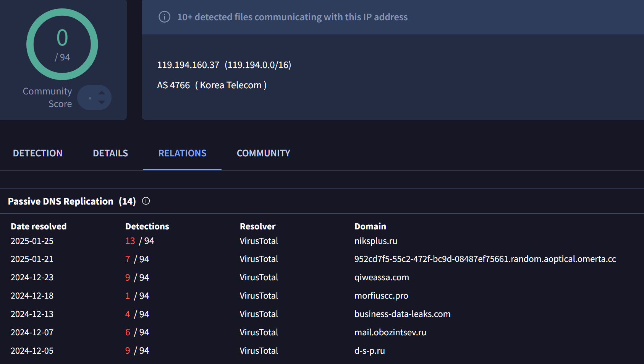Switch to the DETAILS tab
Image resolution: width=644 pixels, height=364 pixels.
tap(110, 153)
